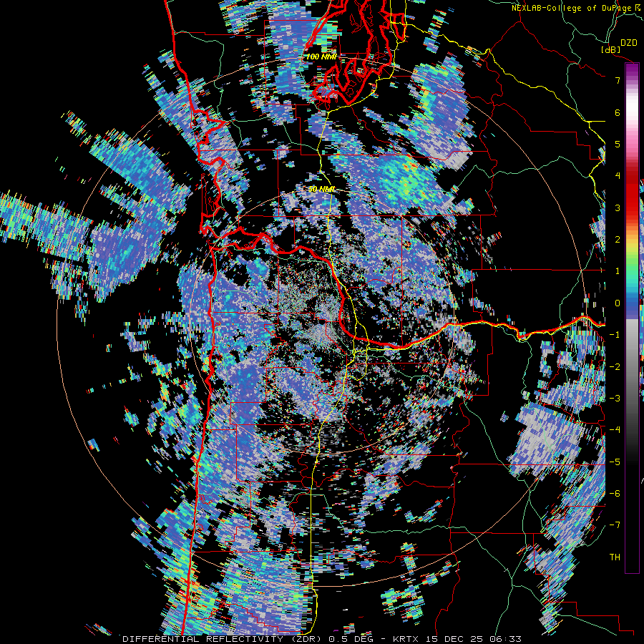This screenshot has height=644, width=644.
Task: Click the -4 value on color scale
Action: coord(615,430)
